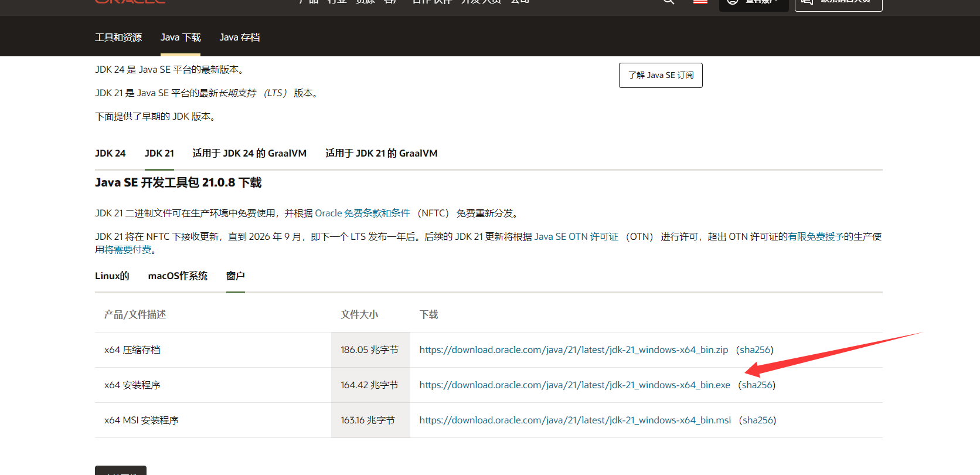Screen dimensions: 980x475
Task: Switch to the macOS作系统 platform tab
Action: click(178, 276)
